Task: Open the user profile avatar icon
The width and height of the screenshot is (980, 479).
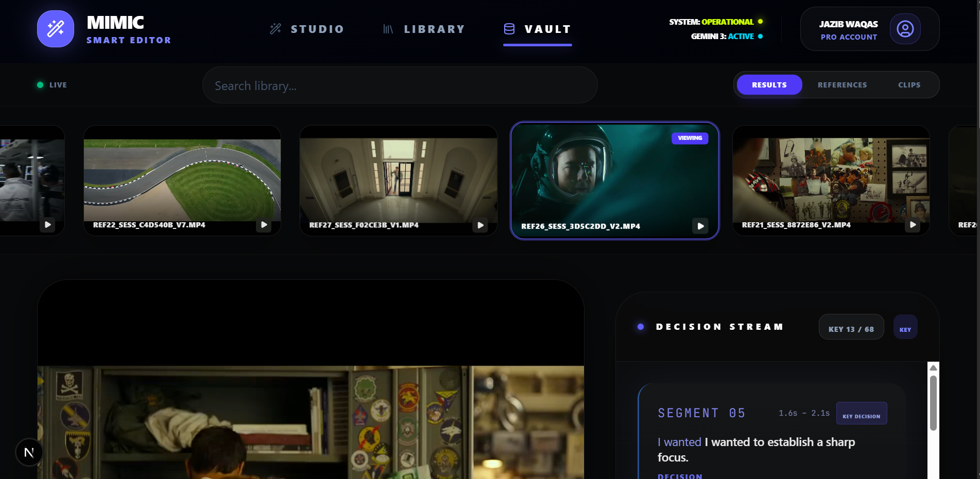Action: pos(905,29)
